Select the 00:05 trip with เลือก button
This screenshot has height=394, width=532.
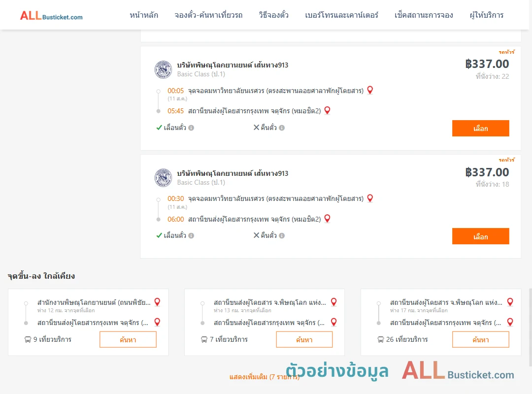click(x=480, y=128)
